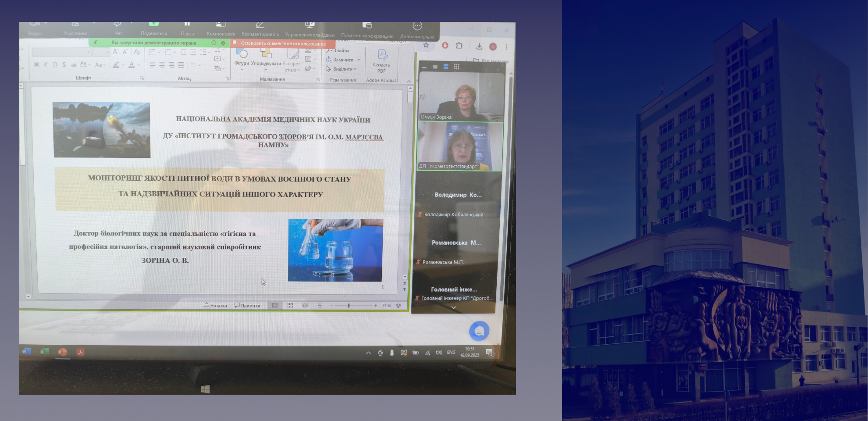The height and width of the screenshot is (421, 868).
Task: Click Замінити in the Редагування group
Action: pos(343,60)
